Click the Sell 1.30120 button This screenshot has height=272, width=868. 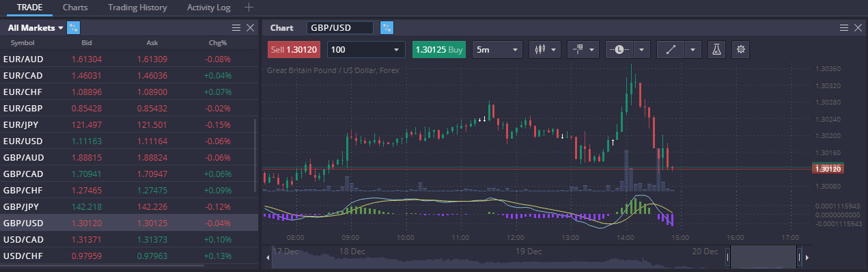pos(295,50)
